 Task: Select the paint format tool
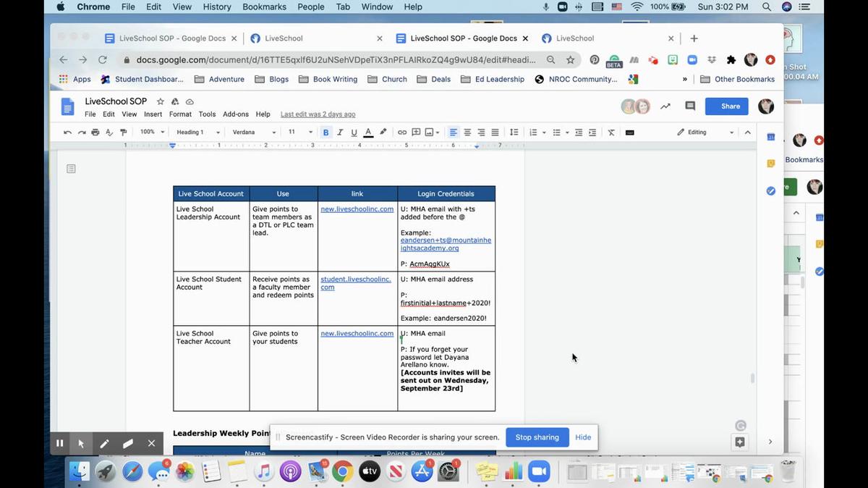tap(123, 132)
